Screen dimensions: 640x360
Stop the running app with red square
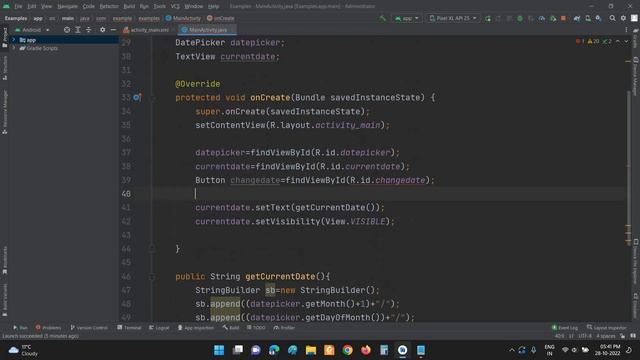pos(564,18)
